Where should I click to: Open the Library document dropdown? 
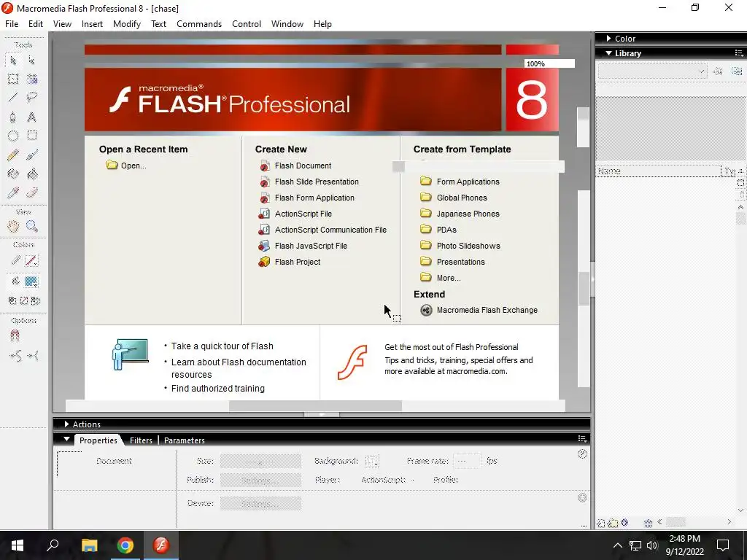point(652,71)
